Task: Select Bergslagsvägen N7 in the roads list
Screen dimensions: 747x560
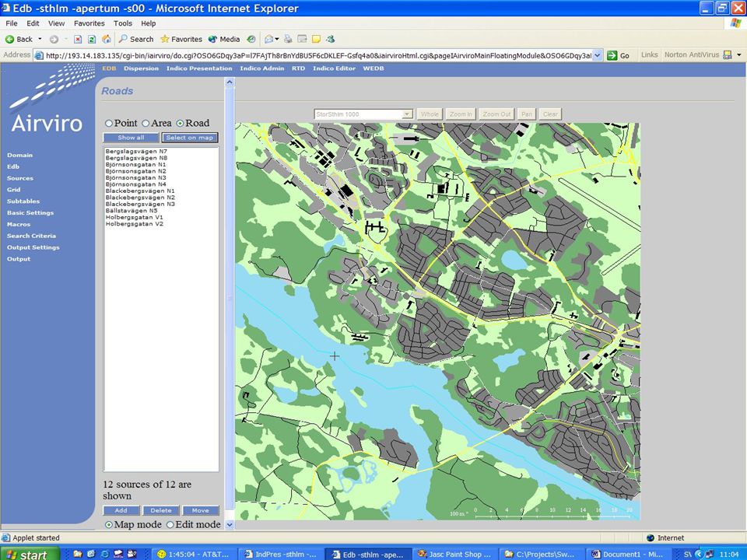Action: [136, 152]
